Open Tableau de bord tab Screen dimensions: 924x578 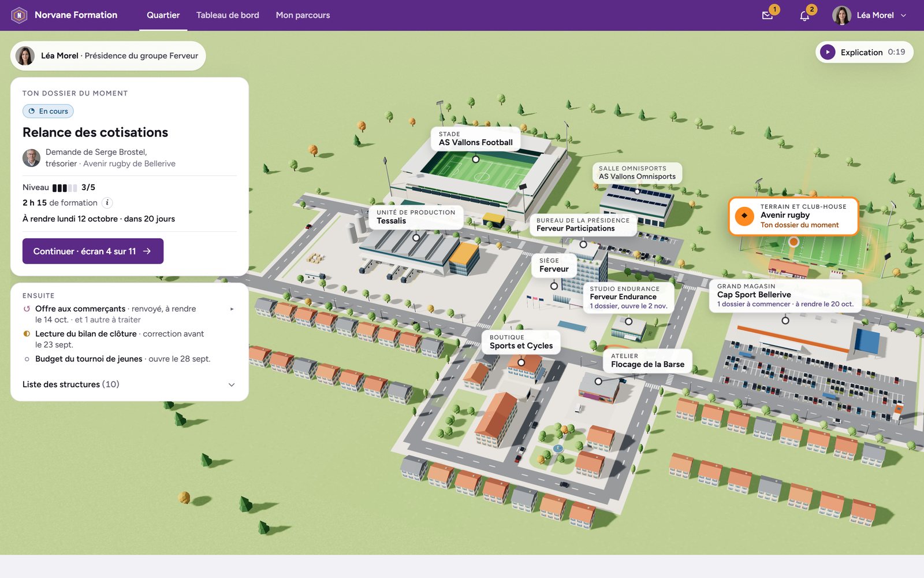tap(228, 15)
